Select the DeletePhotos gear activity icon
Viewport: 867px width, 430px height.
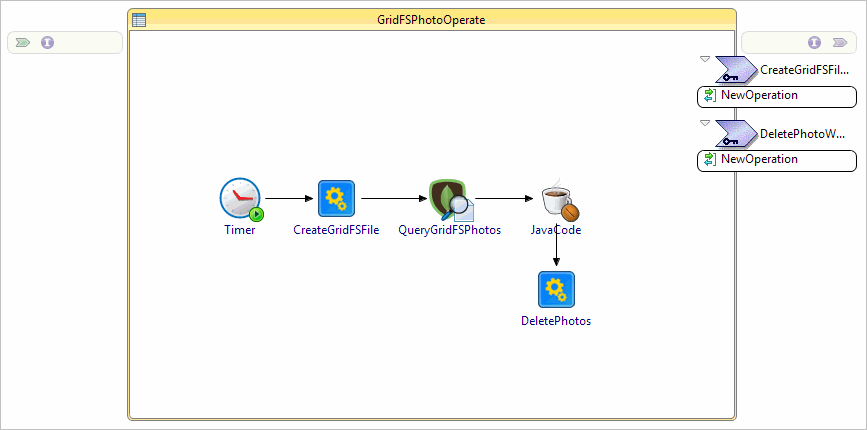pyautogui.click(x=556, y=290)
